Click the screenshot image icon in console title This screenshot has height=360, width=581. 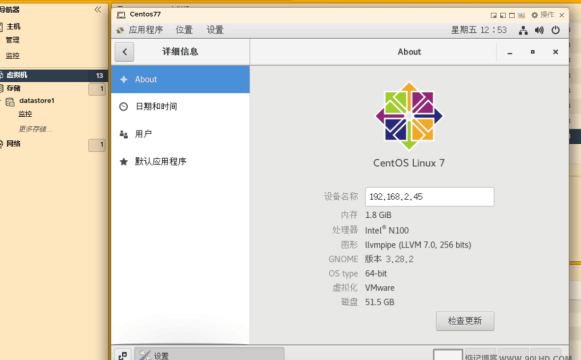pos(521,15)
